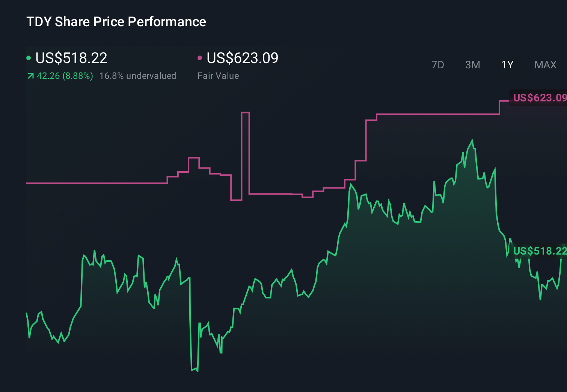This screenshot has width=567, height=392.
Task: Click the pink Fair Value legend dot
Action: [200, 57]
